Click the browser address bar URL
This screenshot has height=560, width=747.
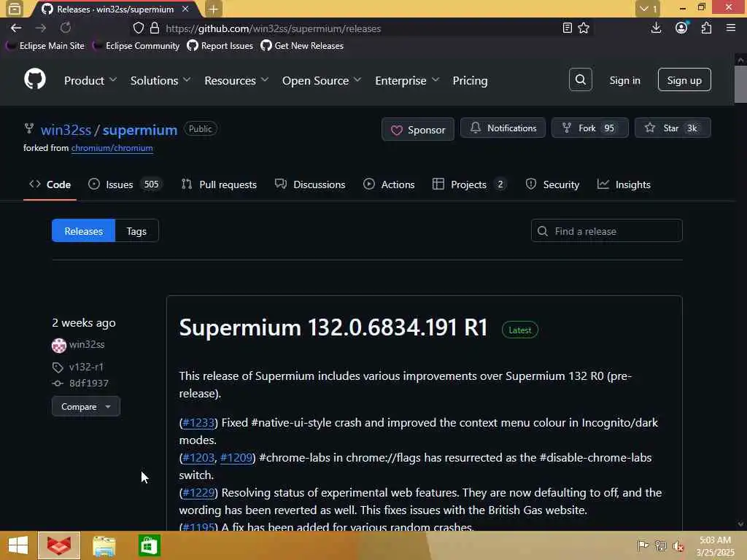pyautogui.click(x=273, y=28)
